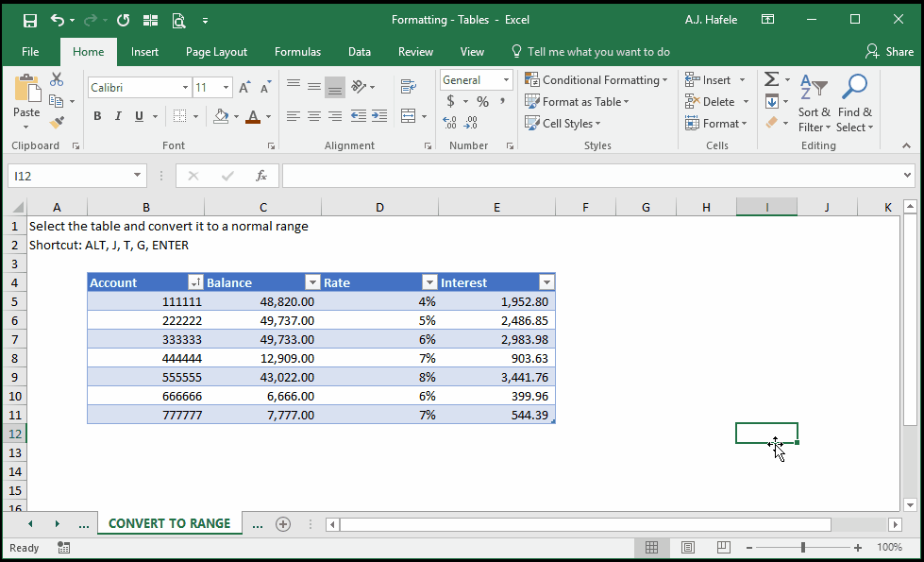Decrease font size
Viewport: 924px width, 562px height.
(266, 87)
